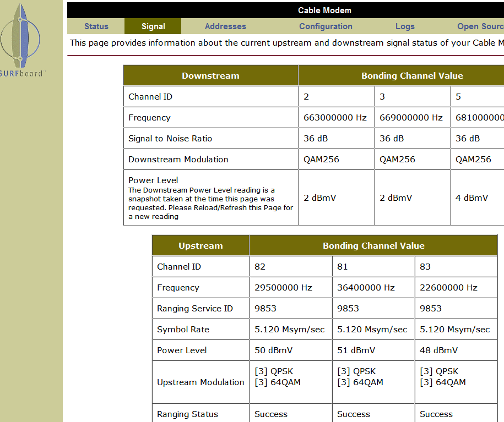This screenshot has width=504, height=422.
Task: Open the Open Source tab
Action: 480,26
